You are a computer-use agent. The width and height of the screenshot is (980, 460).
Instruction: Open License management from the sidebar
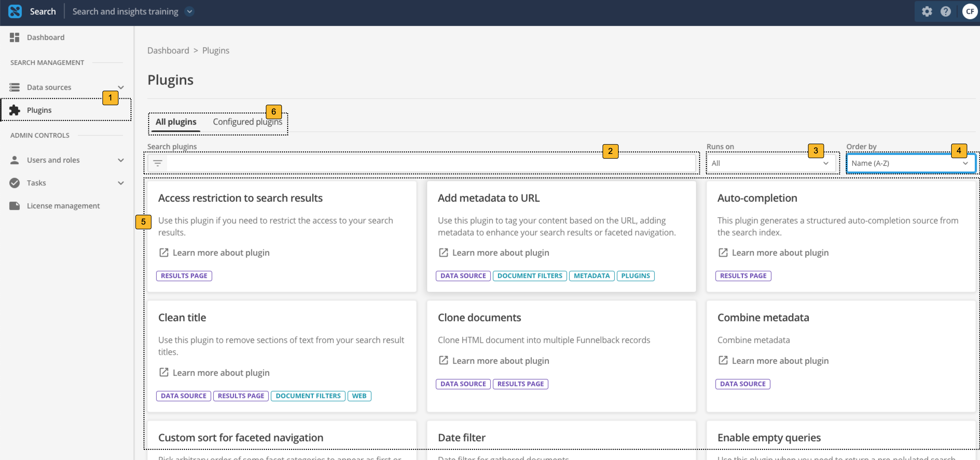click(15, 206)
